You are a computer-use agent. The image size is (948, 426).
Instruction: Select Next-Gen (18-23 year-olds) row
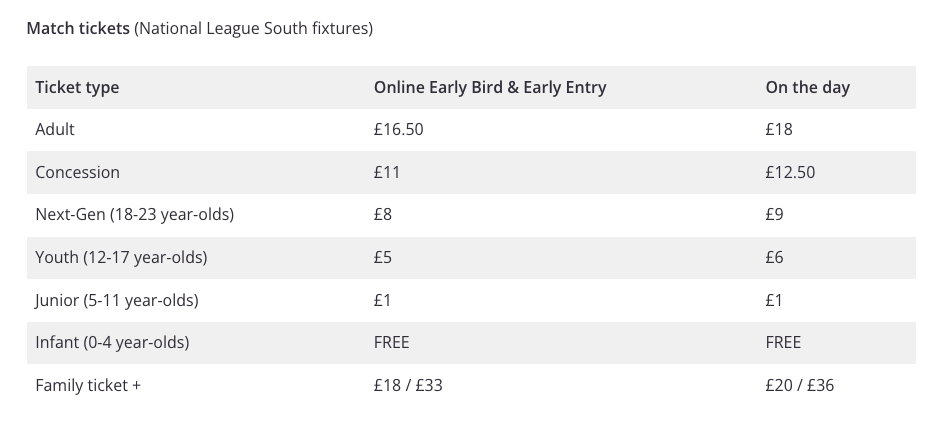472,215
